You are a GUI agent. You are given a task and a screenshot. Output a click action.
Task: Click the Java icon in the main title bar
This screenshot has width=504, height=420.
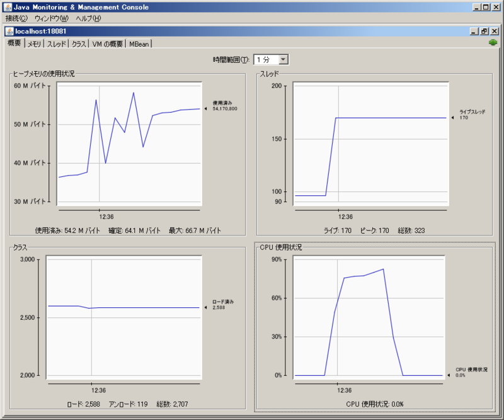tap(8, 7)
